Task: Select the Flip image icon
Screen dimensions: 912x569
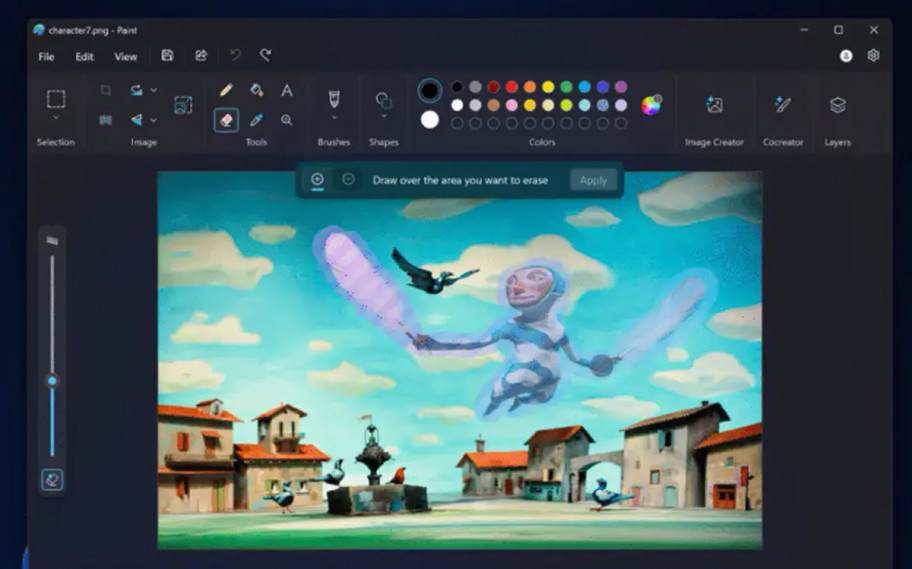Action: [136, 120]
